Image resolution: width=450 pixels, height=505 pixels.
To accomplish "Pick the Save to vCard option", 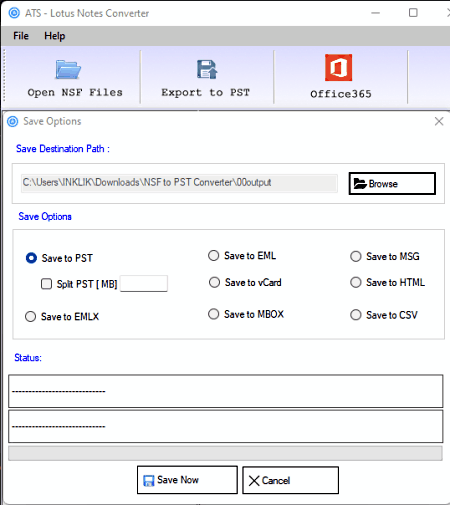I will [214, 282].
